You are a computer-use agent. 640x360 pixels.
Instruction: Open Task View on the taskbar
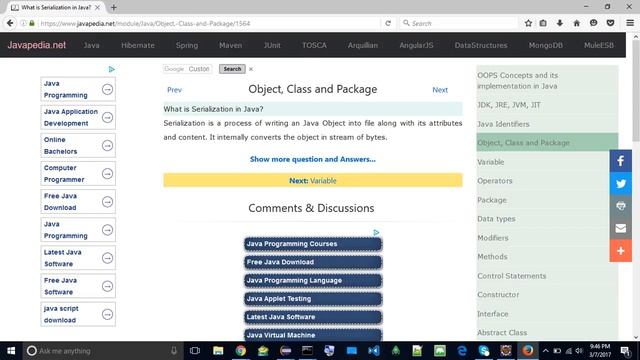tap(195, 351)
